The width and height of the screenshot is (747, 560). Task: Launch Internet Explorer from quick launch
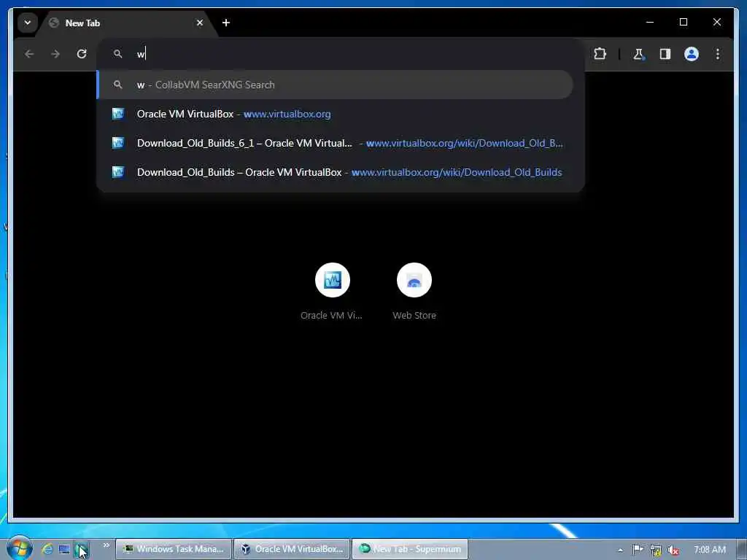coord(47,549)
